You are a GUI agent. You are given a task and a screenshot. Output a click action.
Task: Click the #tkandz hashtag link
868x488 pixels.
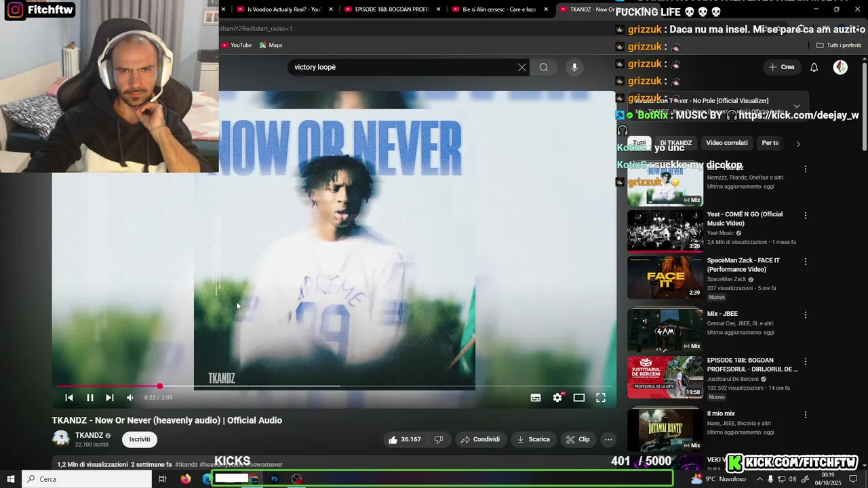click(186, 464)
